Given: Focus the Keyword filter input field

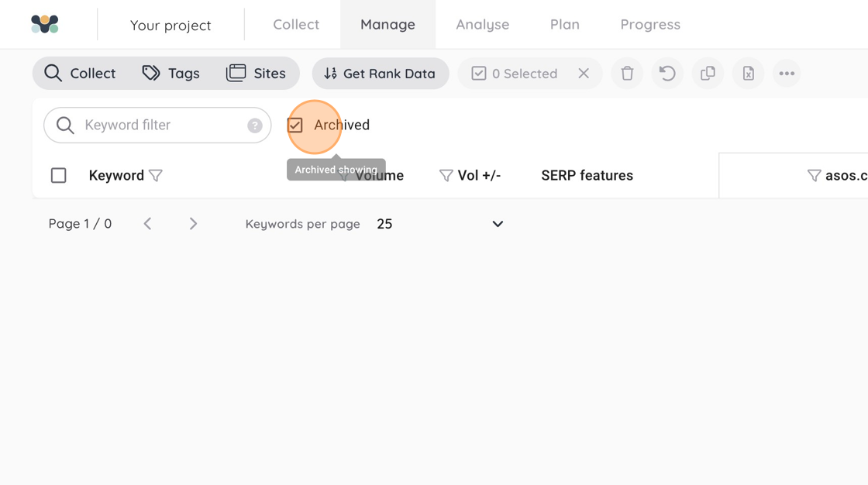Looking at the screenshot, I should tap(157, 126).
